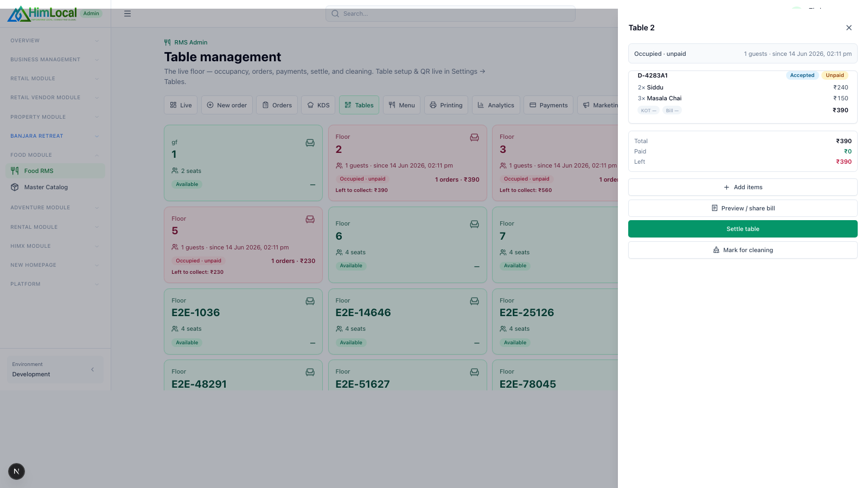Collapse the Food Module section
The width and height of the screenshot is (868, 488).
55,155
